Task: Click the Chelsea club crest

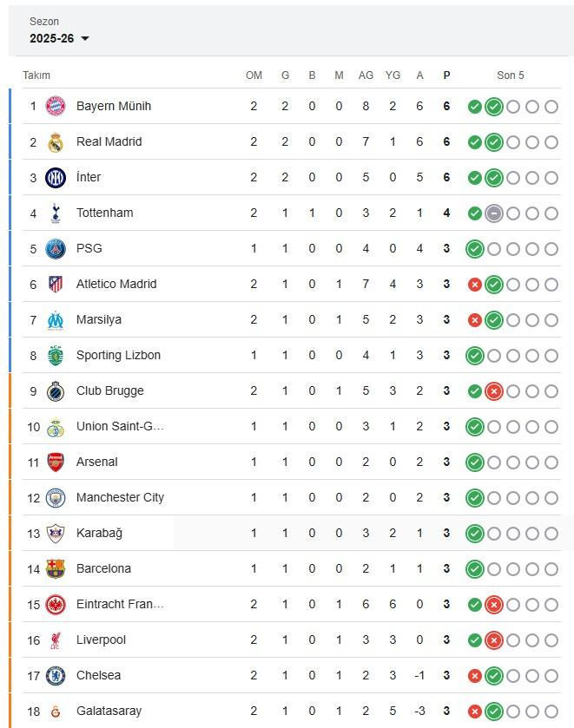Action: point(56,675)
